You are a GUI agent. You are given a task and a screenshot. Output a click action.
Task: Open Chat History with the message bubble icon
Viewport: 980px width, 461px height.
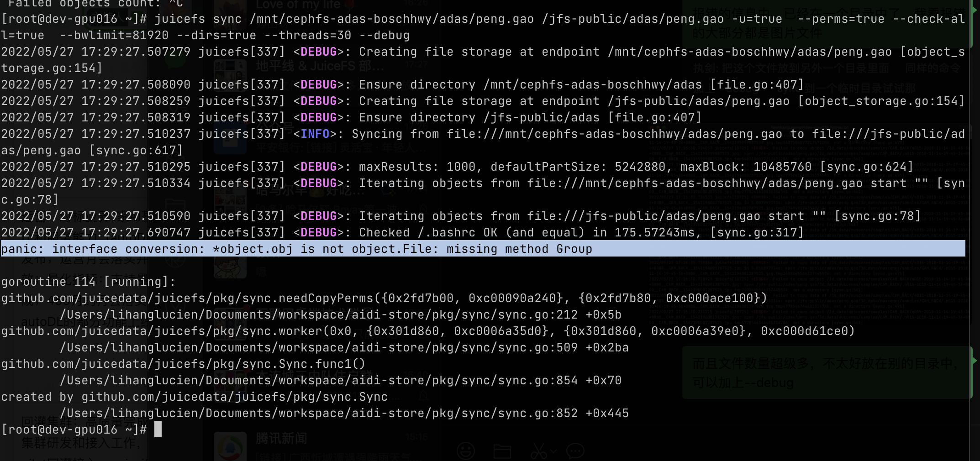574,451
